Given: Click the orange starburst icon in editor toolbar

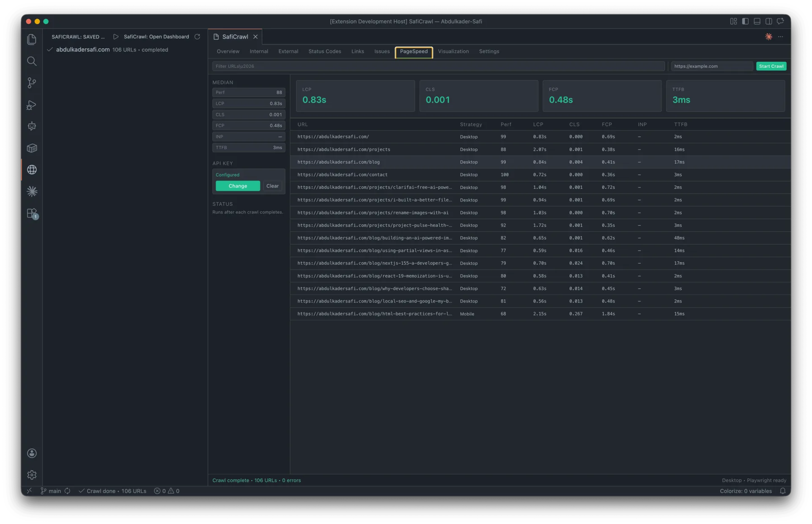Looking at the screenshot, I should 768,37.
